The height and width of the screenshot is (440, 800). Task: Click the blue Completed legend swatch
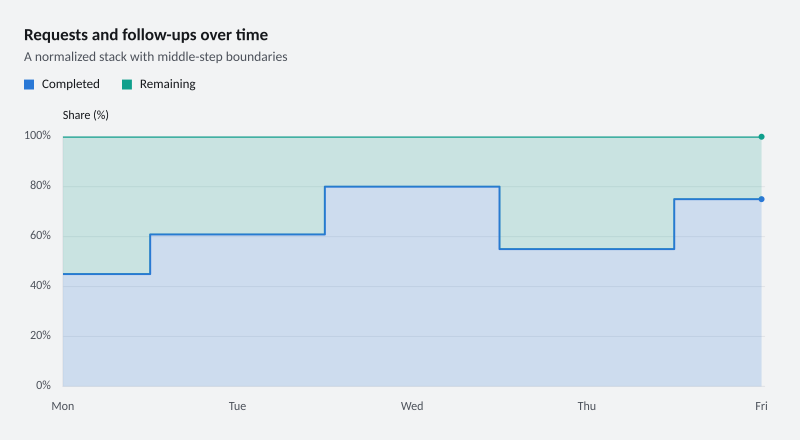click(29, 85)
